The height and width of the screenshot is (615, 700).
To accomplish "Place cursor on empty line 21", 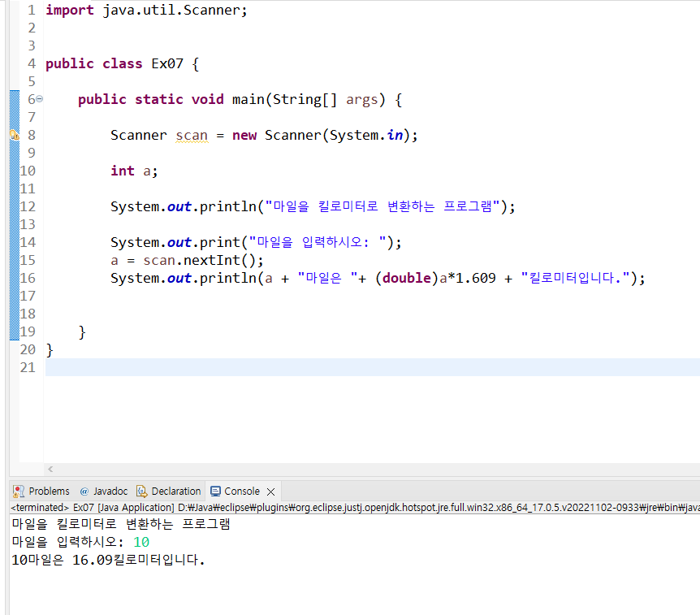I will pyautogui.click(x=372, y=367).
